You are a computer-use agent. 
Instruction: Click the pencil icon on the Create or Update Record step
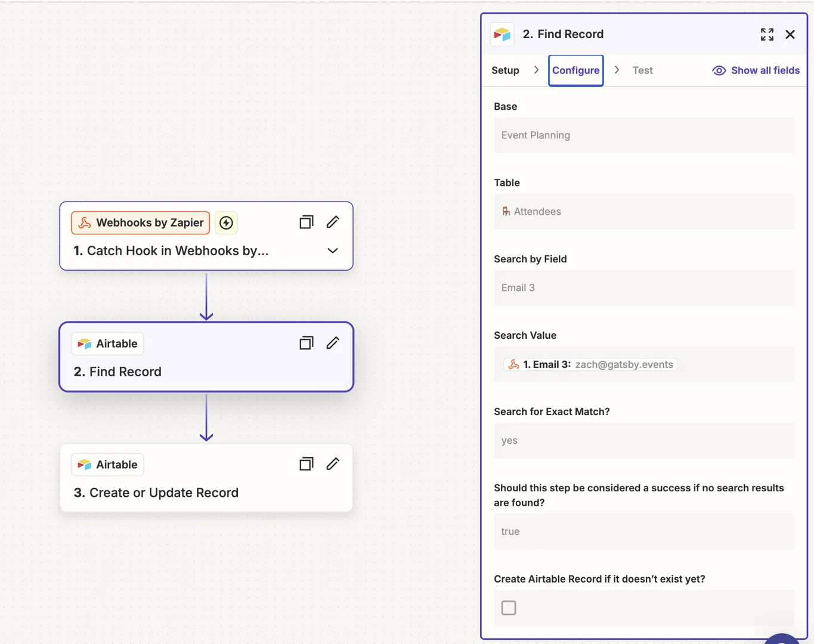coord(332,463)
